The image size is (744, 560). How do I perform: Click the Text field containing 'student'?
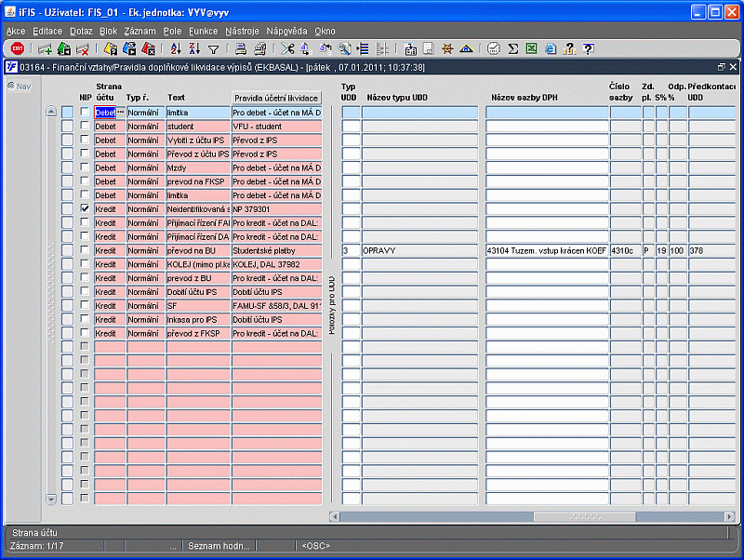(198, 127)
